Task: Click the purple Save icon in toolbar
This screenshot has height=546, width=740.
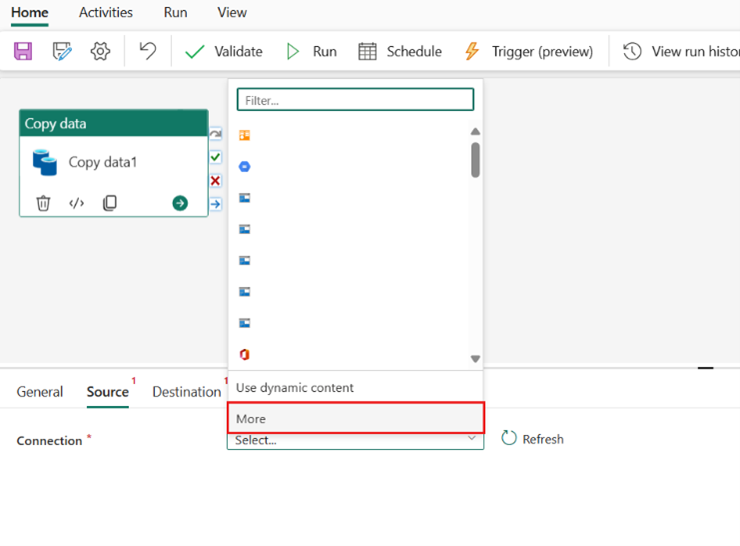Action: coord(22,51)
